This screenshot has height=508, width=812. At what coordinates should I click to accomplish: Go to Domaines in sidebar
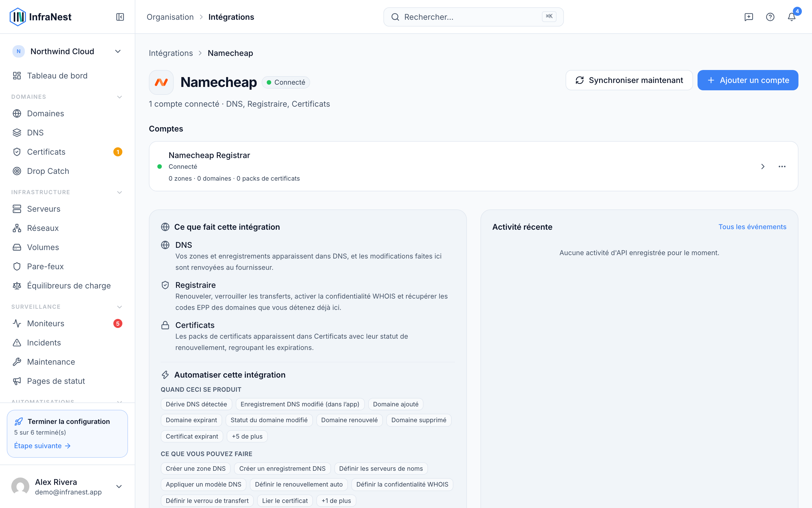67,113
